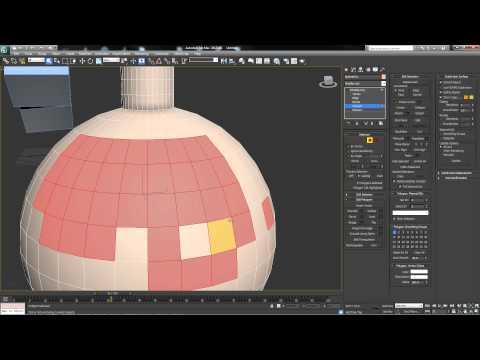This screenshot has width=480, height=360.
Task: Toggle the Show Cage checkbox
Action: click(x=441, y=97)
